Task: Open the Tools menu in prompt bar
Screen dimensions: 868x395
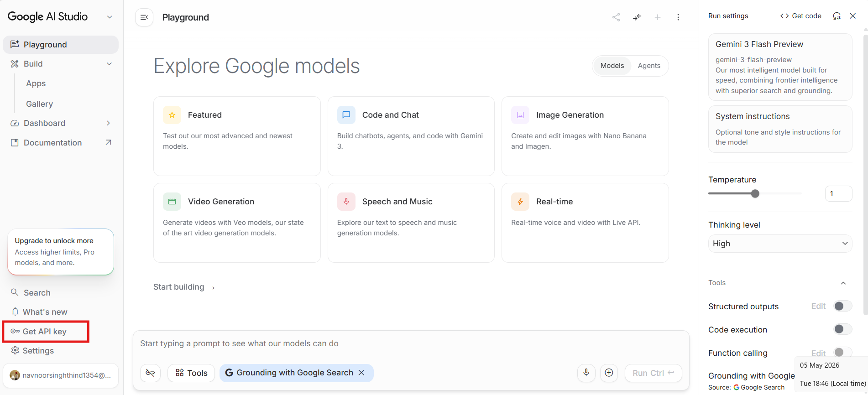Action: 191,373
